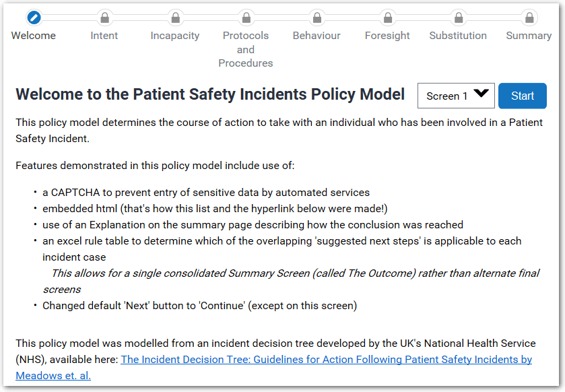Select the Foresight step label
The image size is (565, 392).
(x=387, y=35)
